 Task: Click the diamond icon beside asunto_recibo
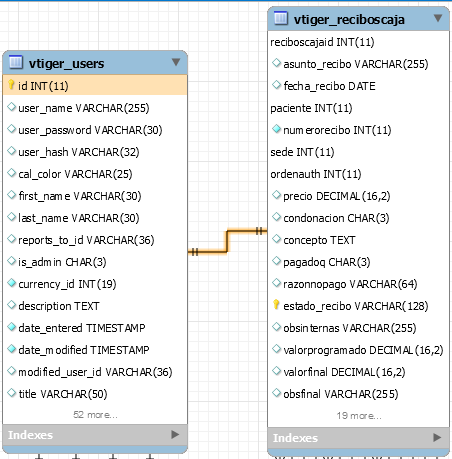pos(276,63)
